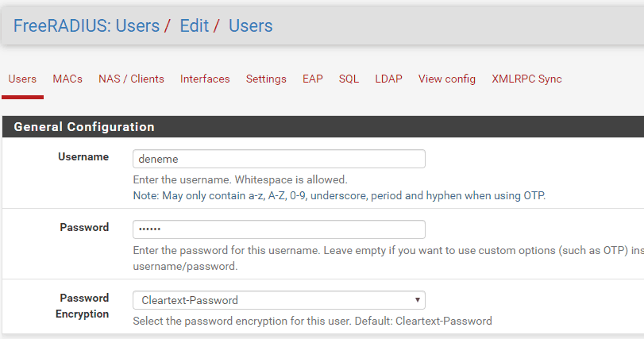Screen dimensions: 644x339
Task: Open the LDAP tab
Action: coord(389,79)
